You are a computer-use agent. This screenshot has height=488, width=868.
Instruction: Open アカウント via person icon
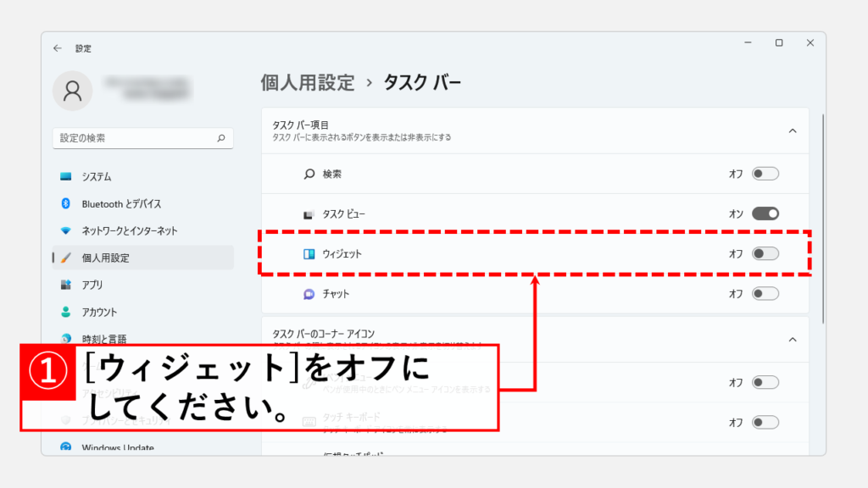pyautogui.click(x=66, y=313)
